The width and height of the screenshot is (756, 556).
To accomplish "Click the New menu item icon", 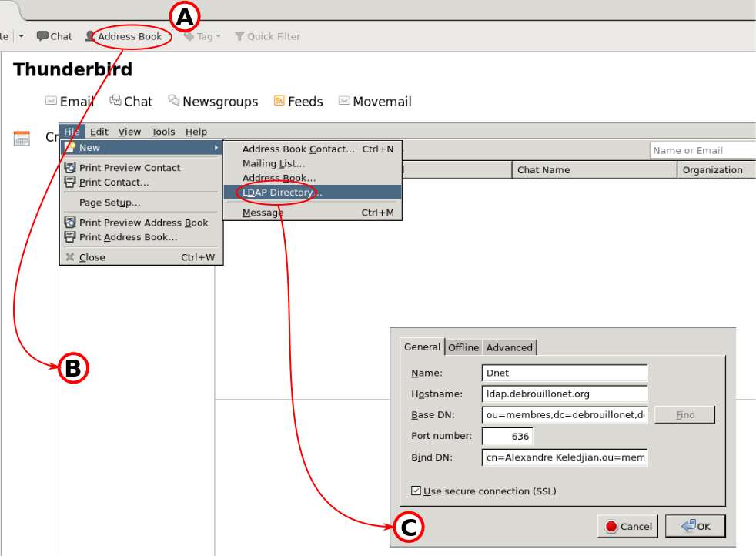I will point(70,147).
